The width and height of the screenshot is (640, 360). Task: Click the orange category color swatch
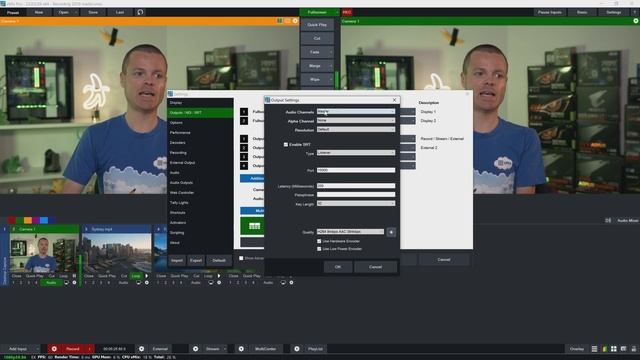[x=28, y=220]
